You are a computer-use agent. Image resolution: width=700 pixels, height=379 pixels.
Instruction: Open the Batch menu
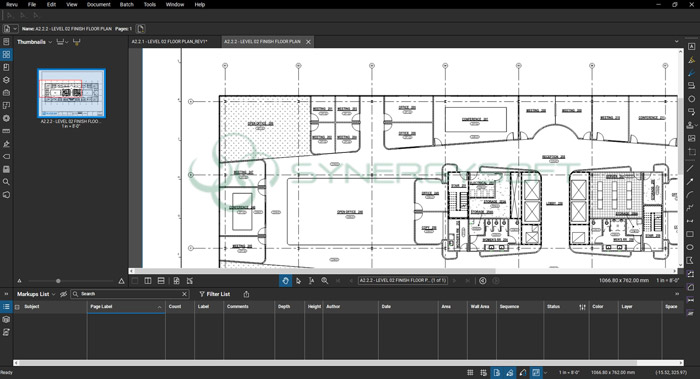pos(127,4)
